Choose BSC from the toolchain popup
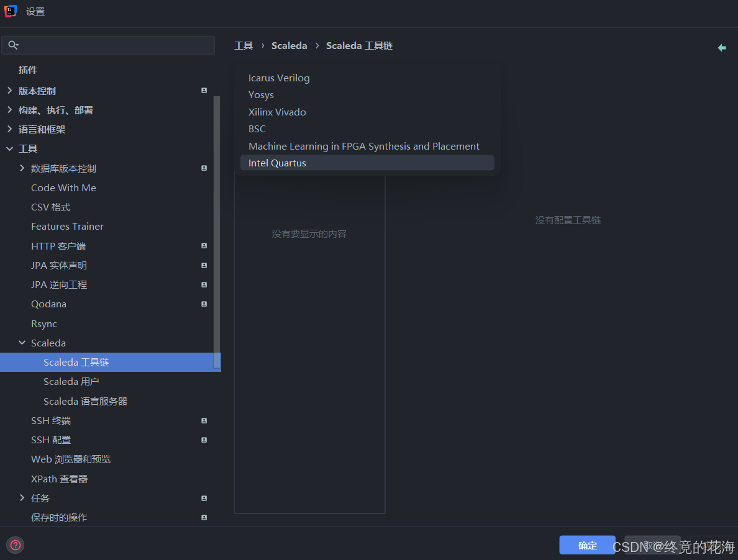Screen dimensions: 738x560 pyautogui.click(x=367, y=129)
